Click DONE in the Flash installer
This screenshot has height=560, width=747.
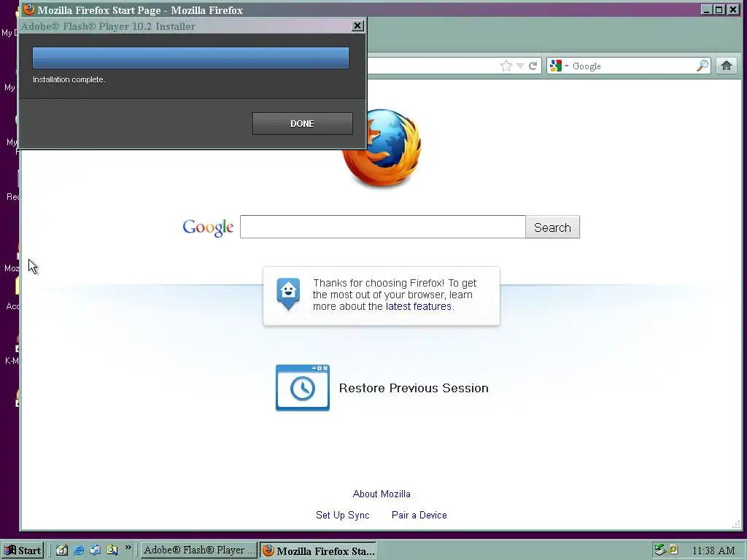(303, 124)
